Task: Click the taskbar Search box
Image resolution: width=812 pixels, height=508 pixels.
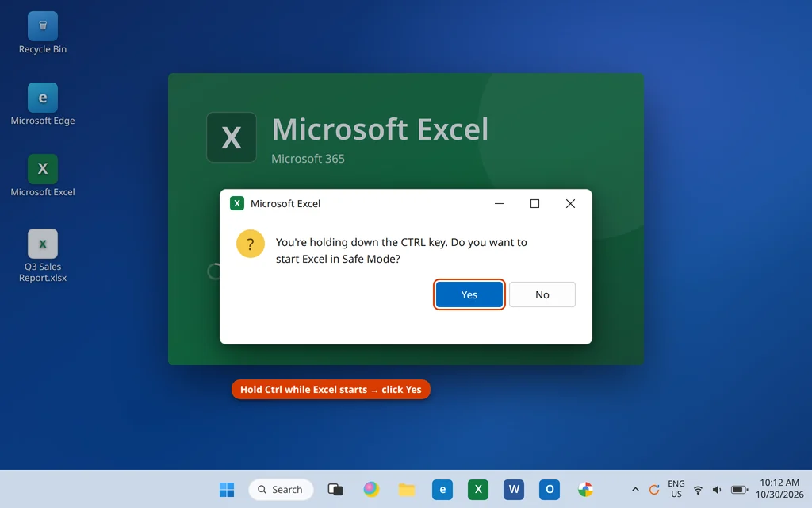Action: [281, 489]
